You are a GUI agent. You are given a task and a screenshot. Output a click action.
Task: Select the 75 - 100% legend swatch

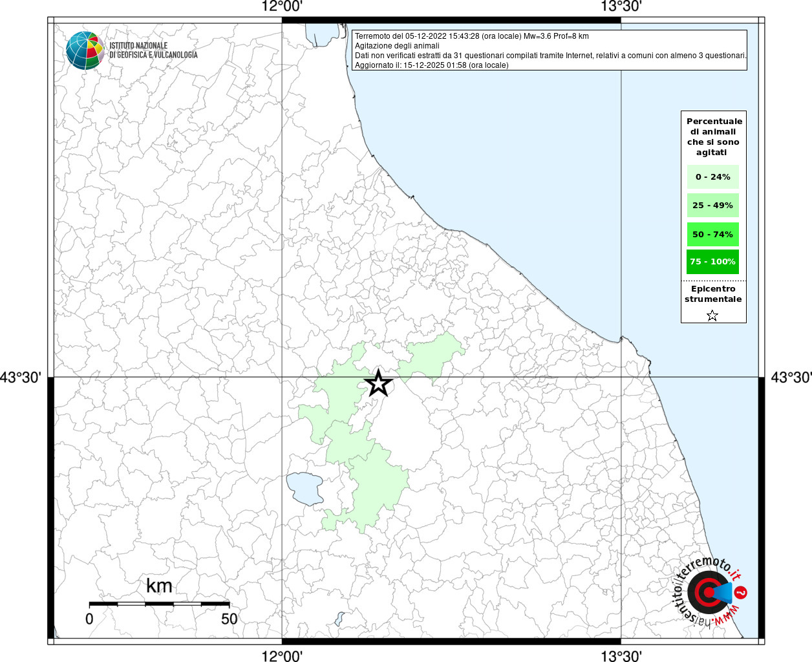click(x=712, y=262)
